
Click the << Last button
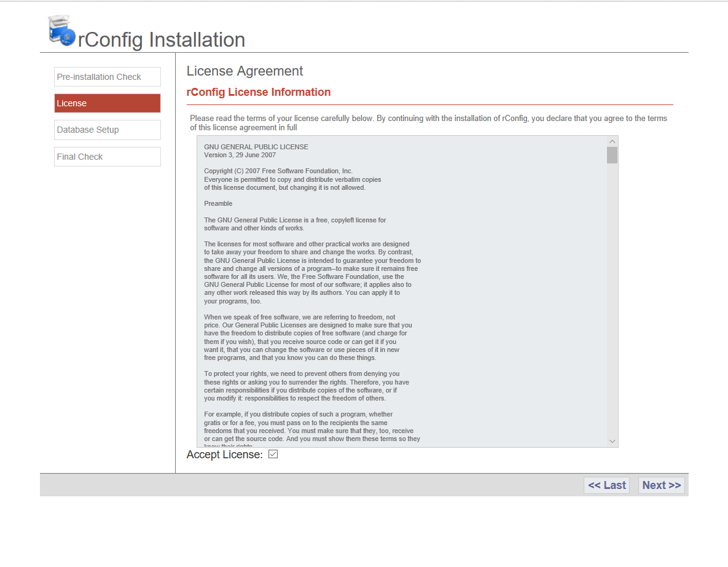pyautogui.click(x=606, y=485)
